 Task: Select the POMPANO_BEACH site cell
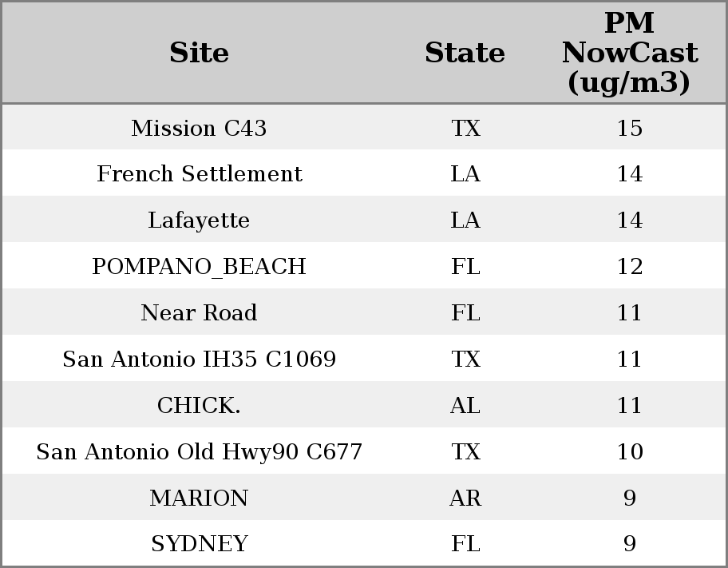point(199,267)
